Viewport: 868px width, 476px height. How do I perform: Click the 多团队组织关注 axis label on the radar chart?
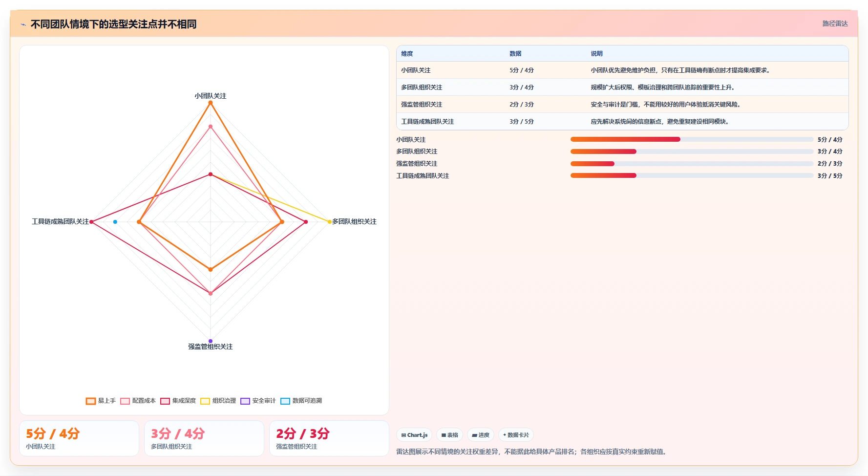coord(354,221)
